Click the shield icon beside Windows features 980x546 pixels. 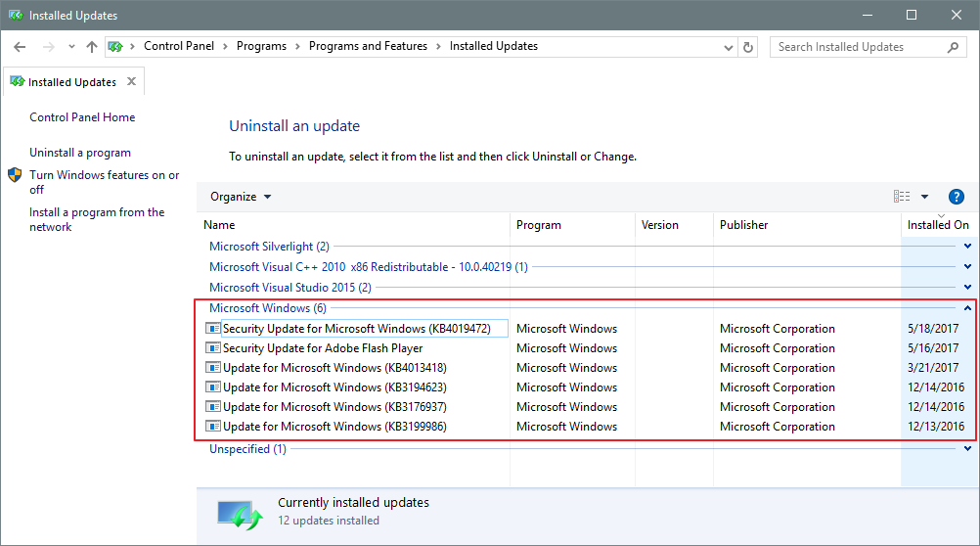pyautogui.click(x=15, y=175)
